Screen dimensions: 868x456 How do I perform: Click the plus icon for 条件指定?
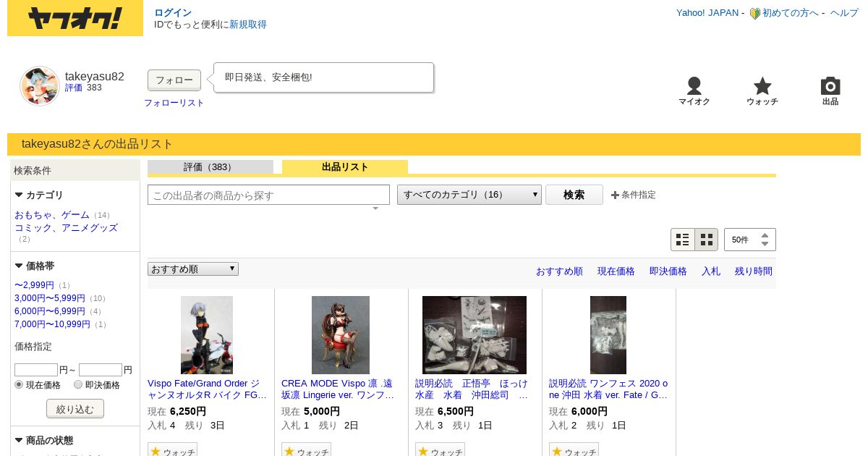tap(615, 195)
